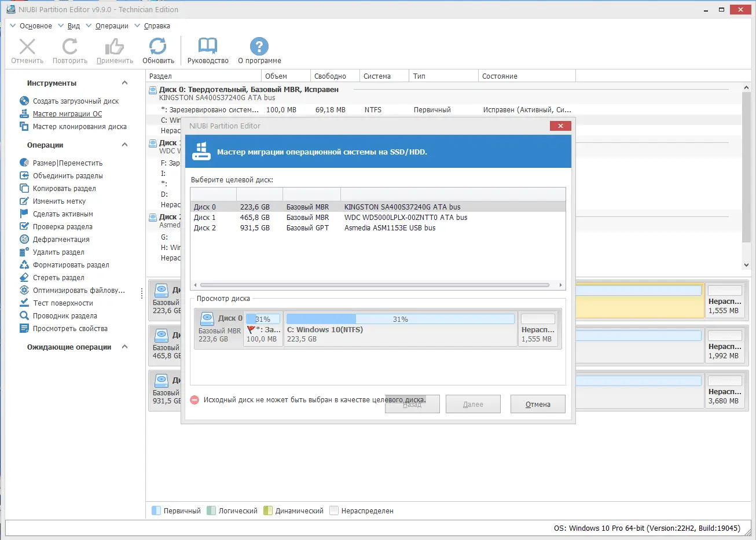This screenshot has width=756, height=540.
Task: Collapse the Инструменты section
Action: [x=124, y=83]
